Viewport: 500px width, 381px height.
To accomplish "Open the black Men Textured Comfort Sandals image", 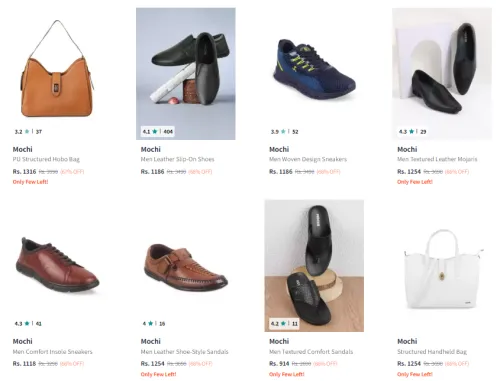I will tap(314, 266).
